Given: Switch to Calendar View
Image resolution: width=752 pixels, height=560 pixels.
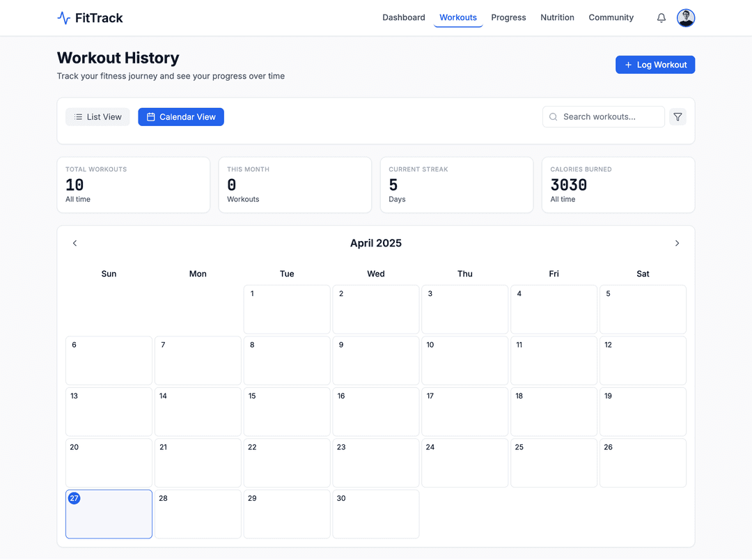Looking at the screenshot, I should (x=181, y=117).
